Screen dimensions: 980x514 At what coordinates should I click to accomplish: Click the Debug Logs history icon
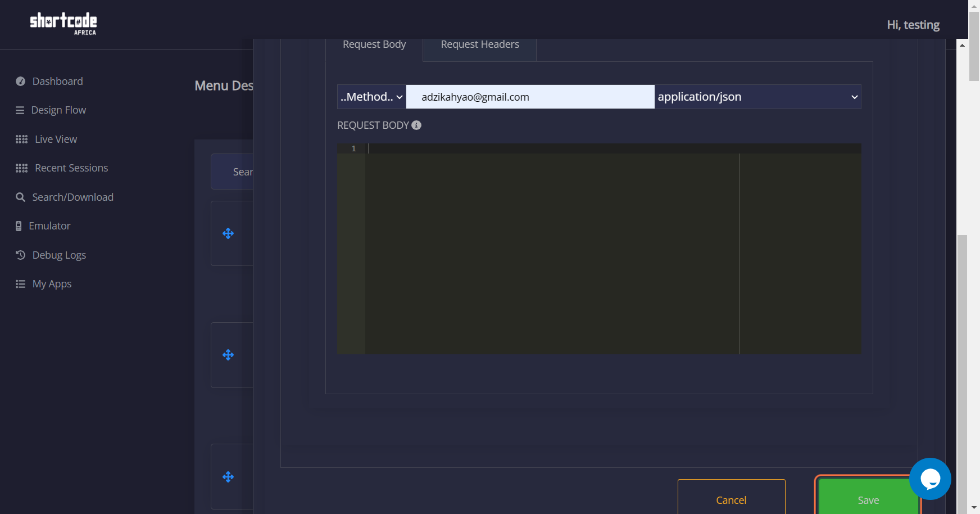point(21,255)
